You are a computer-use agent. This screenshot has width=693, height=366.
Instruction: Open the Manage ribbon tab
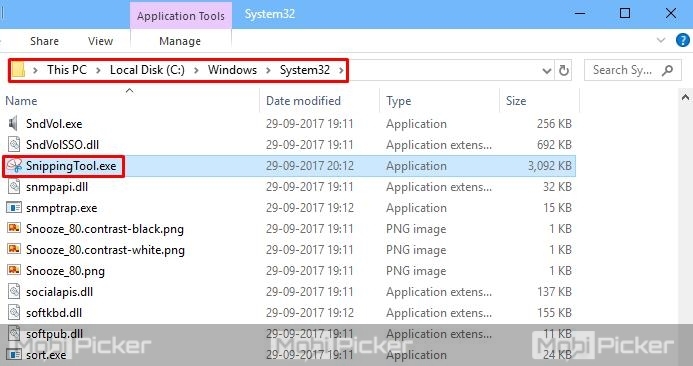pyautogui.click(x=180, y=41)
